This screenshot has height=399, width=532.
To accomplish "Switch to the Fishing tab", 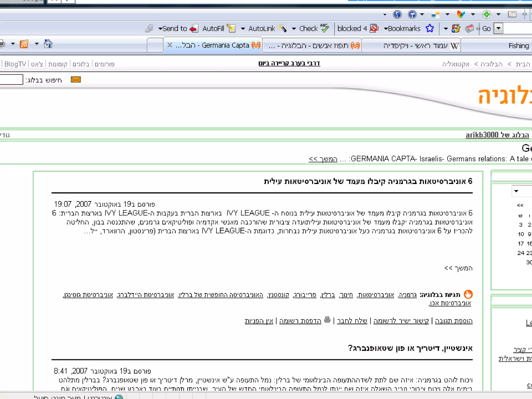I will pyautogui.click(x=518, y=46).
